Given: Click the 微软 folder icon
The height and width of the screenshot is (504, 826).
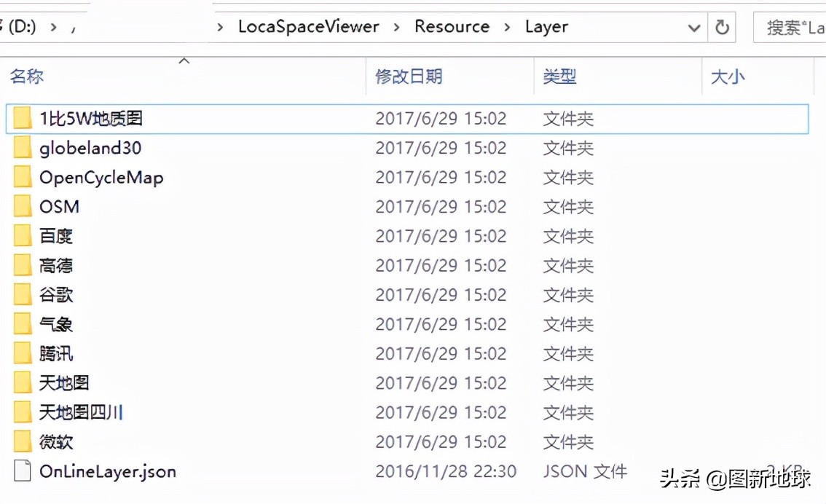Looking at the screenshot, I should point(22,442).
